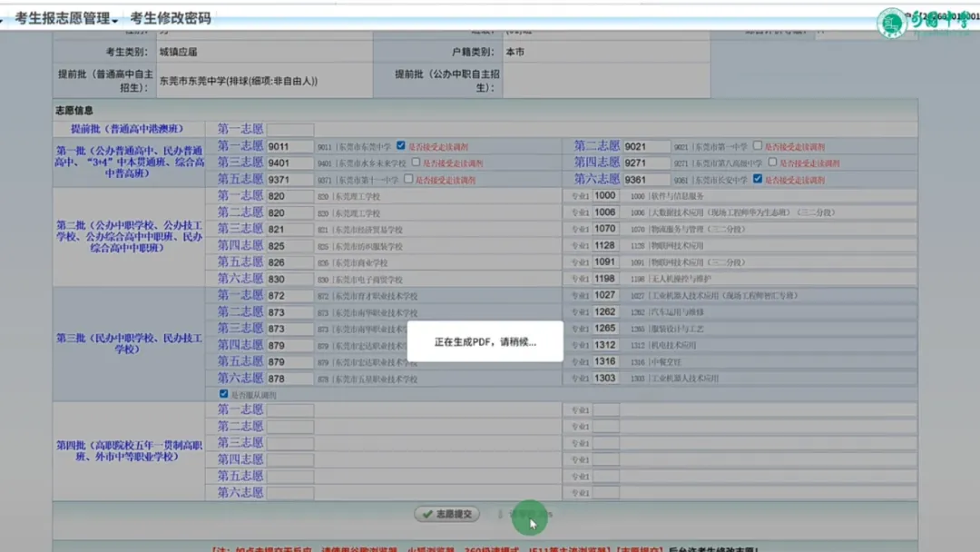Click the major code field containing 1316
This screenshot has height=552, width=980.
605,361
